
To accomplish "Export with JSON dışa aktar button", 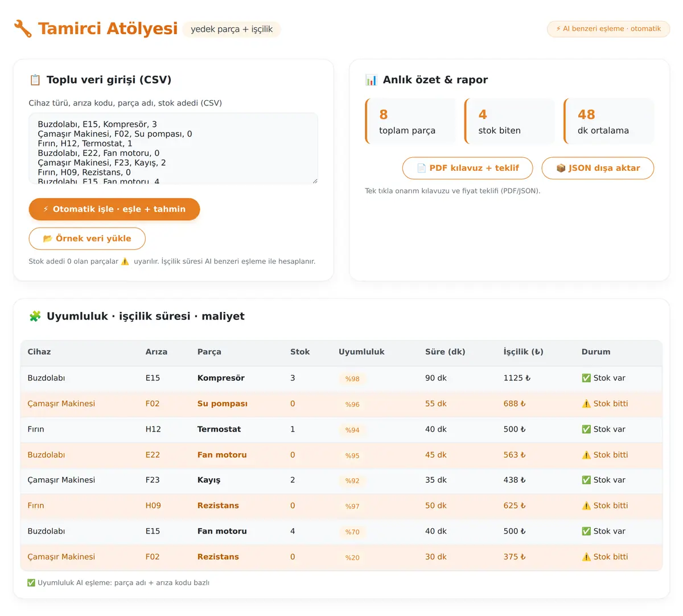I will [598, 168].
